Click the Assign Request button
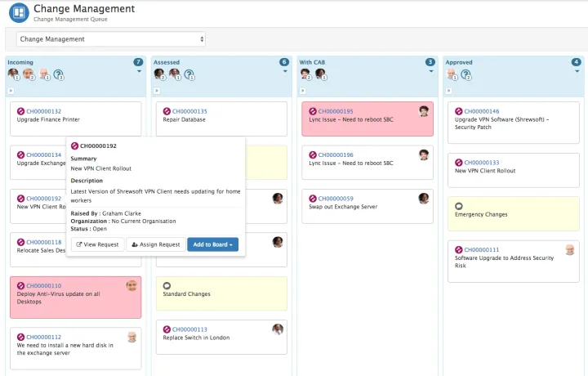This screenshot has width=588, height=376. pos(156,244)
